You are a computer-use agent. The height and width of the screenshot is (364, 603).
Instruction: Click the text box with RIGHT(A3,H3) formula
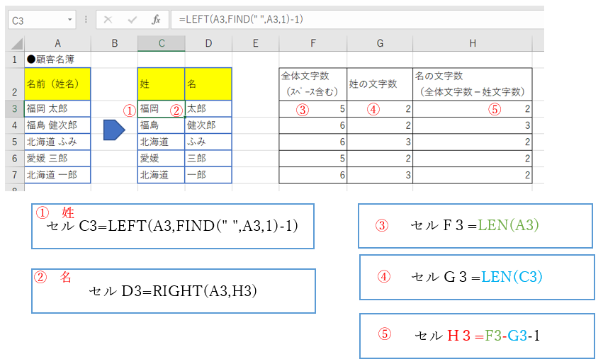[x=173, y=290]
